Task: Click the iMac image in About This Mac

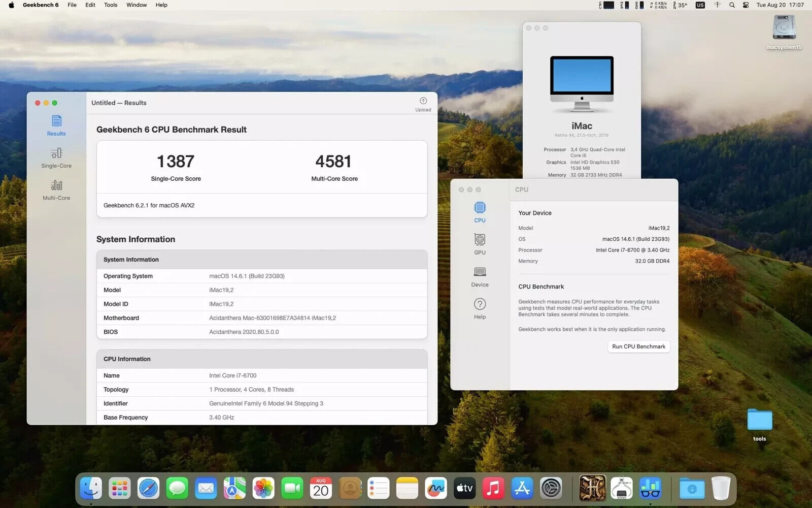Action: pyautogui.click(x=582, y=84)
